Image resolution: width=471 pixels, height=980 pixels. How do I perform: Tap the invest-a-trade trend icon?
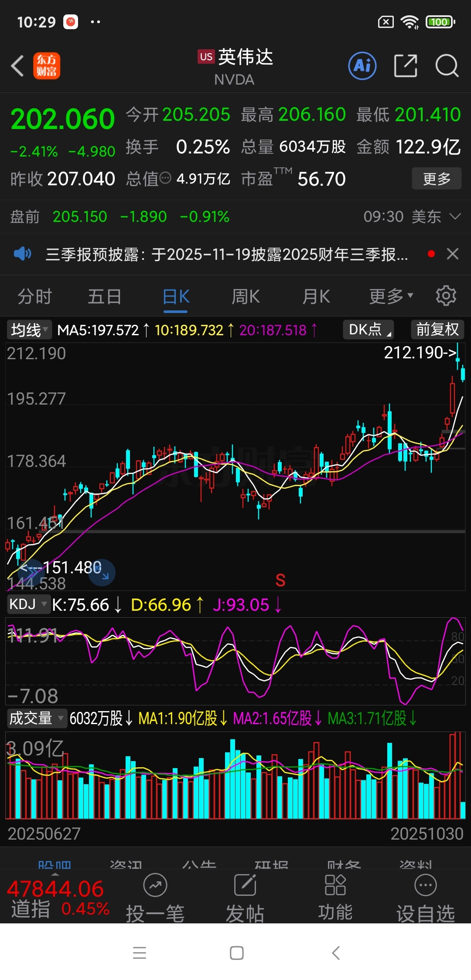pos(155,885)
